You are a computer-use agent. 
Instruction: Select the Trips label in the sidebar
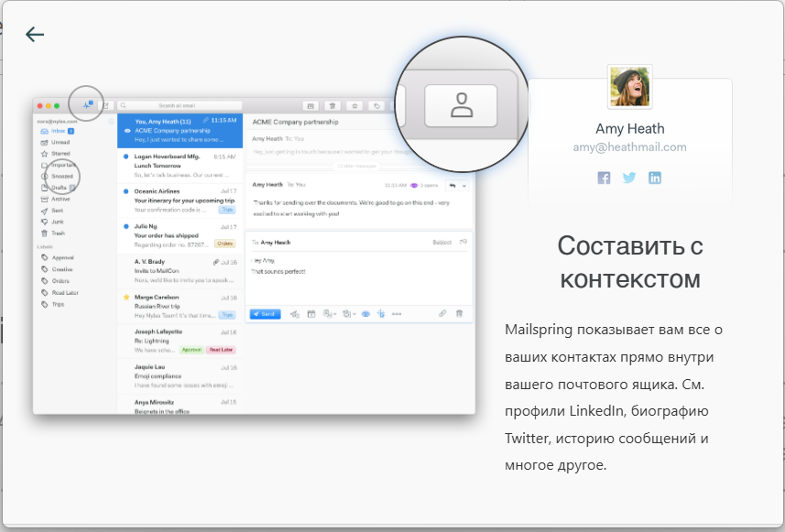tap(53, 304)
